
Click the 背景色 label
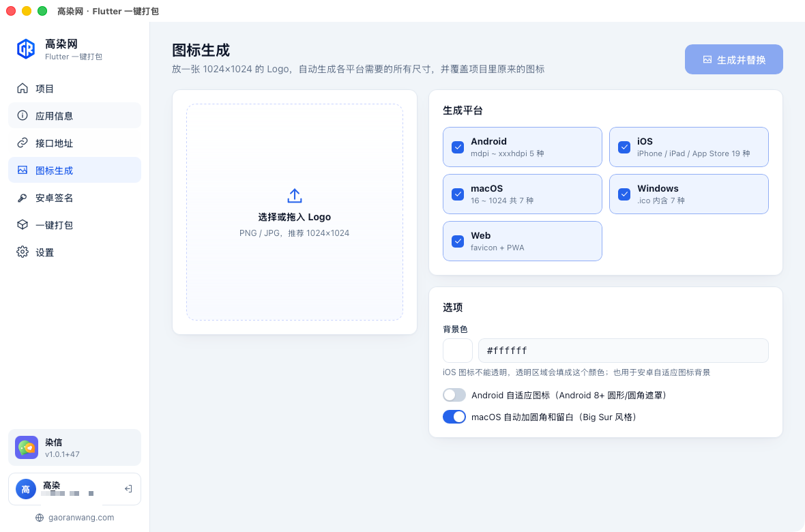tap(456, 329)
